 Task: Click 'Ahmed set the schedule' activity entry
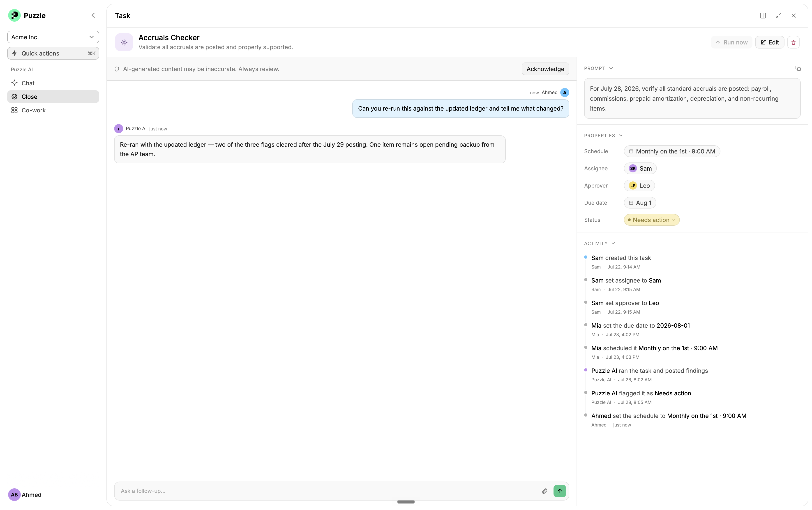pyautogui.click(x=669, y=416)
